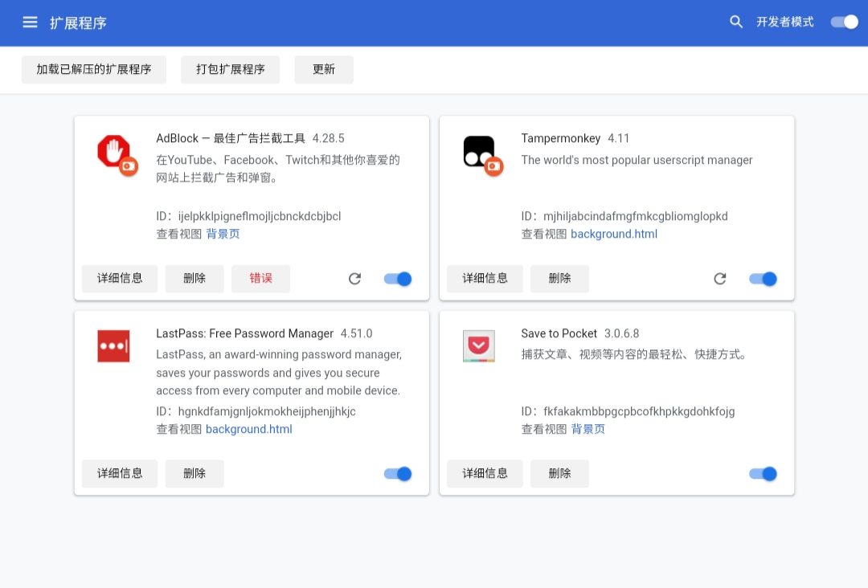This screenshot has height=588, width=868.
Task: Turn off the developer mode switch
Action: (x=844, y=22)
